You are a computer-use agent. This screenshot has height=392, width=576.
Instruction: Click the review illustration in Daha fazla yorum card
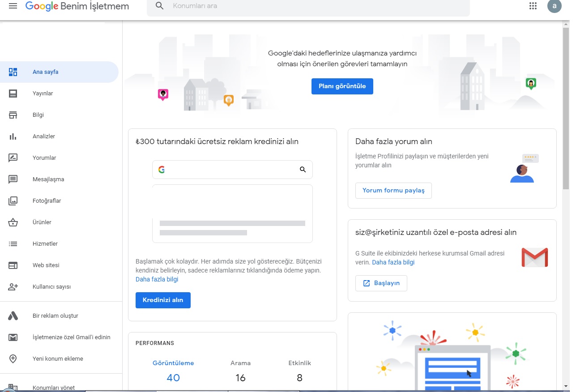[525, 168]
